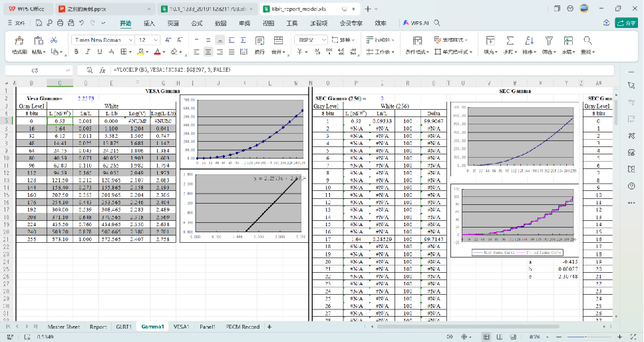
Task: Click in the formula bar input
Action: tap(361, 71)
